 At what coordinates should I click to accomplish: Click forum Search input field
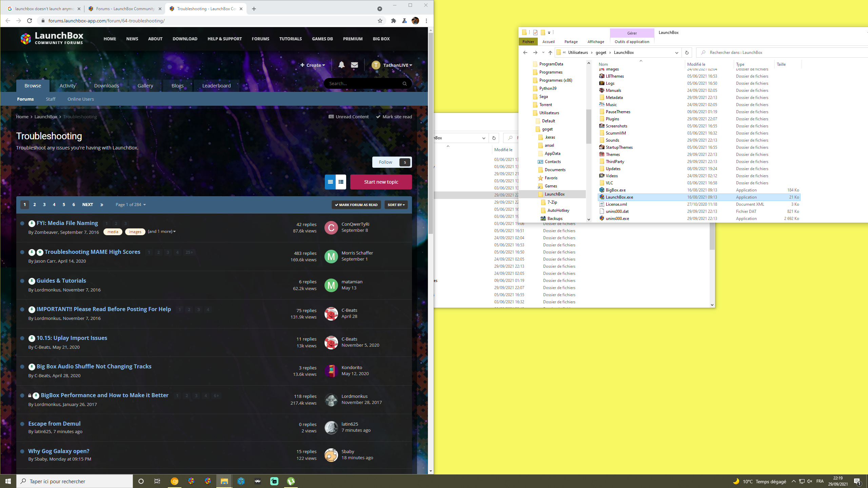point(363,83)
